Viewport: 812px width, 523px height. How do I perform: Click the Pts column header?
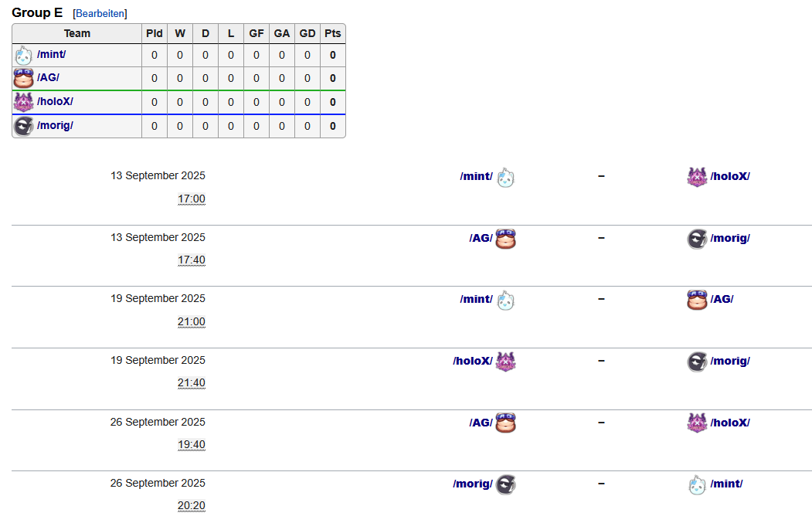(332, 34)
